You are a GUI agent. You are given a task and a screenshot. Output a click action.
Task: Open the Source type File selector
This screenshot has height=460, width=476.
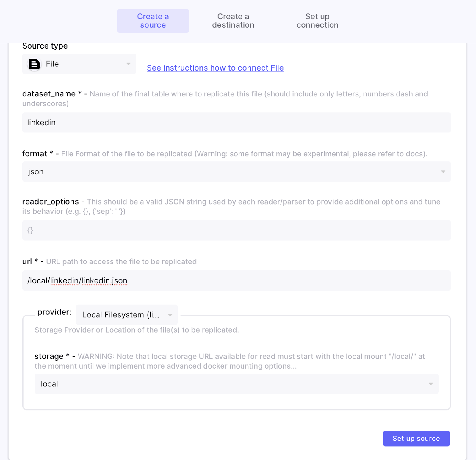79,64
